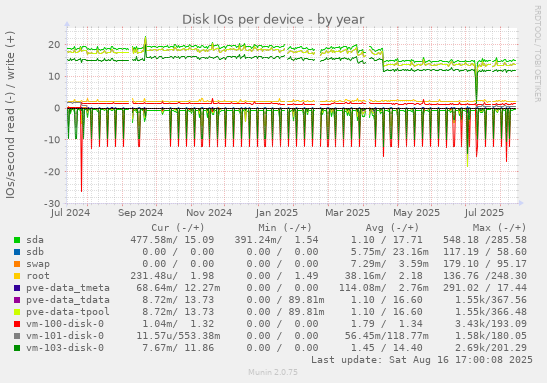Click the y-axis tick label -10
Screen dimensions: 547x383
(x=52, y=140)
